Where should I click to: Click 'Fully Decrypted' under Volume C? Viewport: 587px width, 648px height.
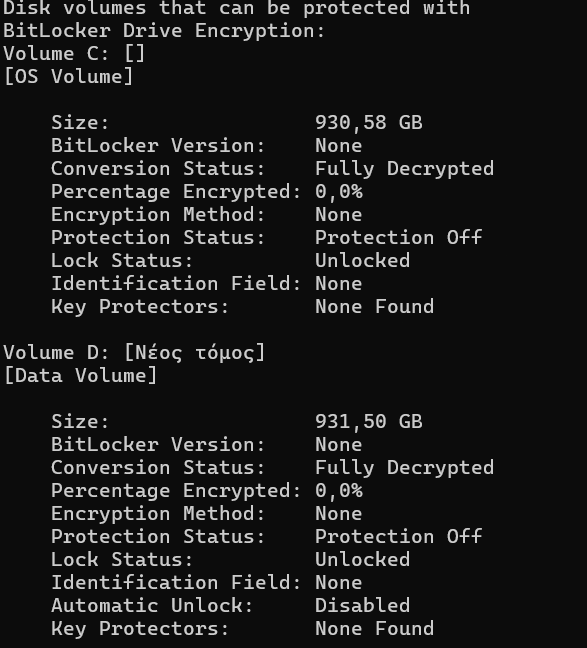(404, 169)
